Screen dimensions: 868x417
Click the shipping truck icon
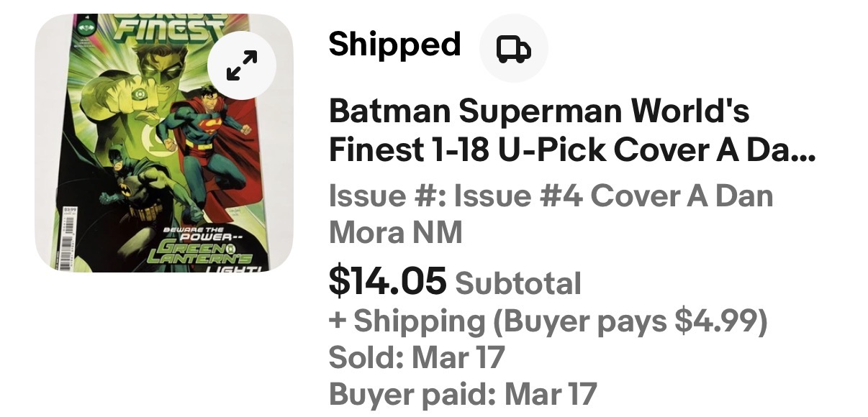coord(513,48)
